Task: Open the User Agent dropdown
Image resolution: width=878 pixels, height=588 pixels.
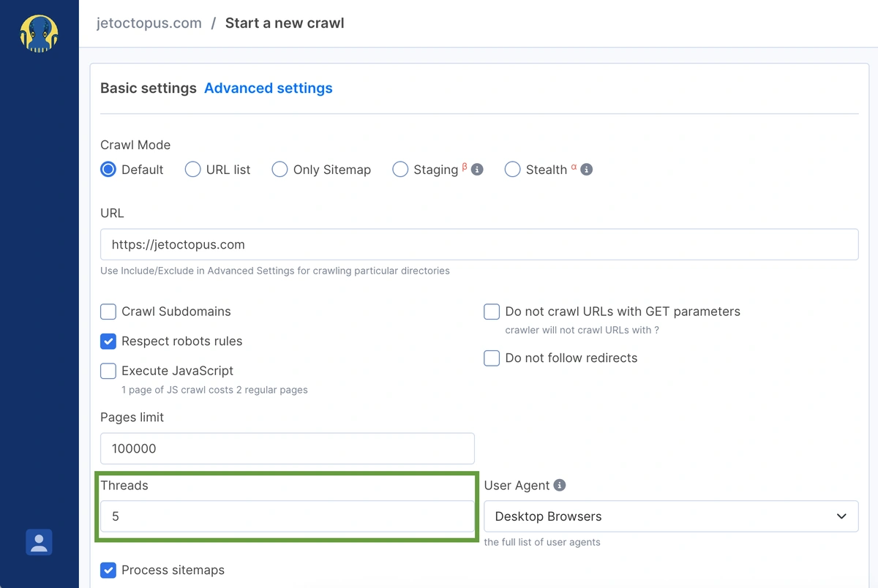Action: coord(670,516)
